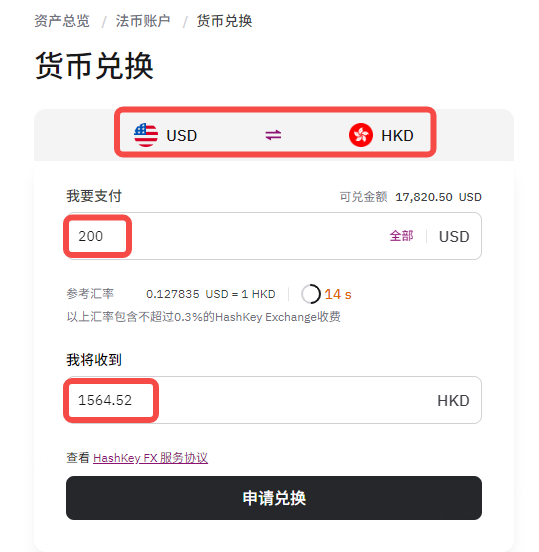Click the available balance 17,820.50 USD

tap(438, 197)
